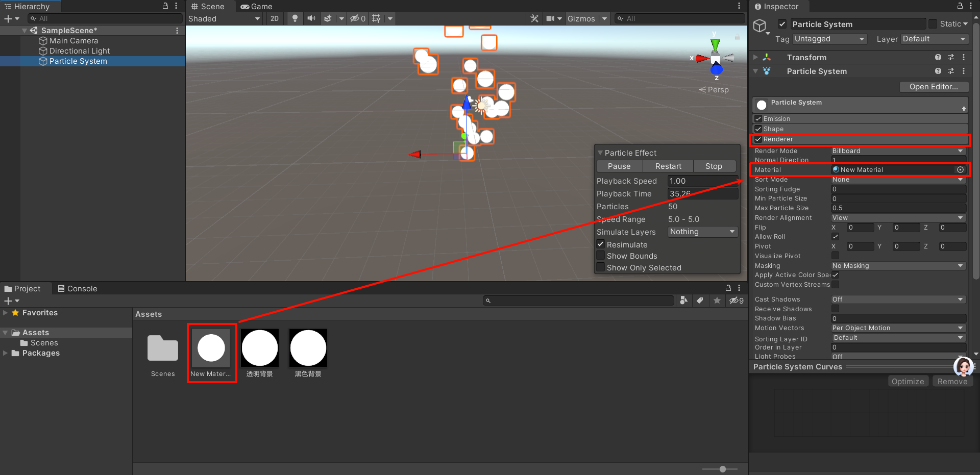The height and width of the screenshot is (475, 980).
Task: Click the Open Editor button
Action: tap(933, 87)
